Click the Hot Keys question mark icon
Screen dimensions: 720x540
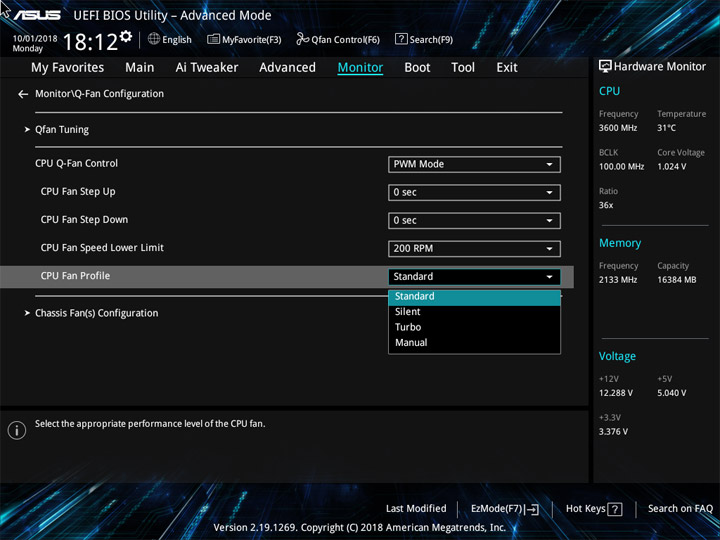614,509
